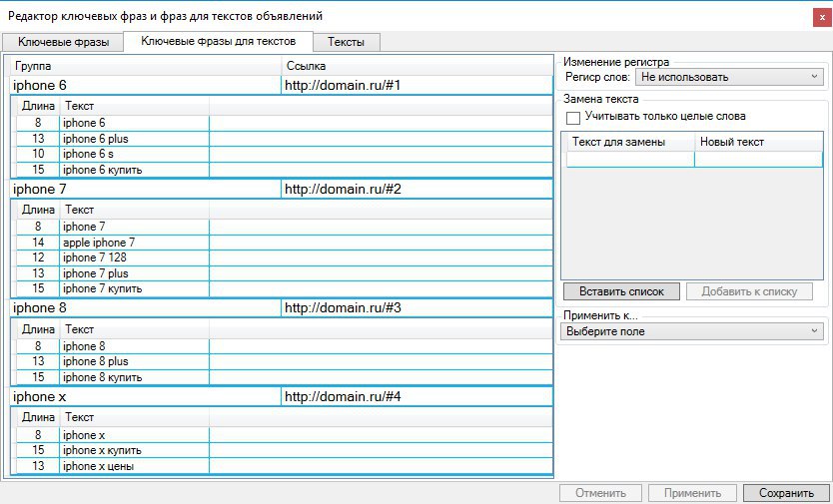
Task: Expand the Выберите поле dropdown
Action: coord(692,331)
